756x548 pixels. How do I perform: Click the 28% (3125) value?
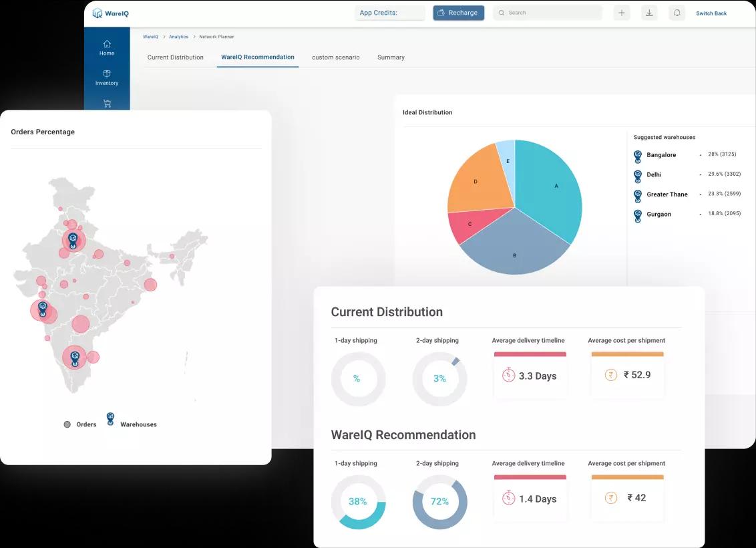click(722, 154)
